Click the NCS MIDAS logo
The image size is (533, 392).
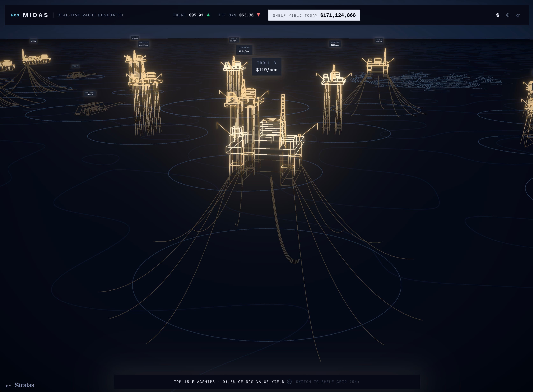point(30,15)
